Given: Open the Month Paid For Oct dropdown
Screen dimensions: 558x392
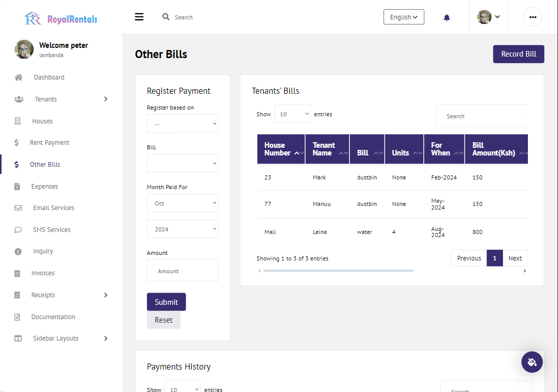Looking at the screenshot, I should click(x=183, y=203).
